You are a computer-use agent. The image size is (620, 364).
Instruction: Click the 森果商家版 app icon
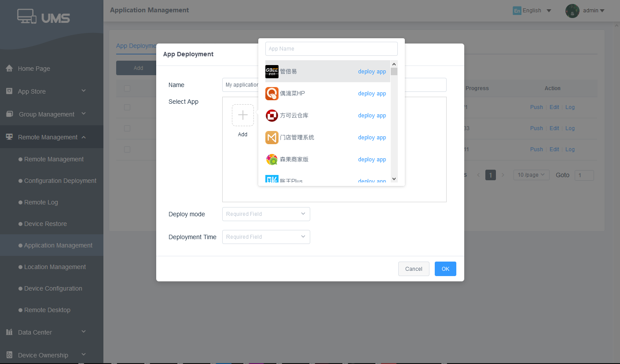tap(272, 159)
